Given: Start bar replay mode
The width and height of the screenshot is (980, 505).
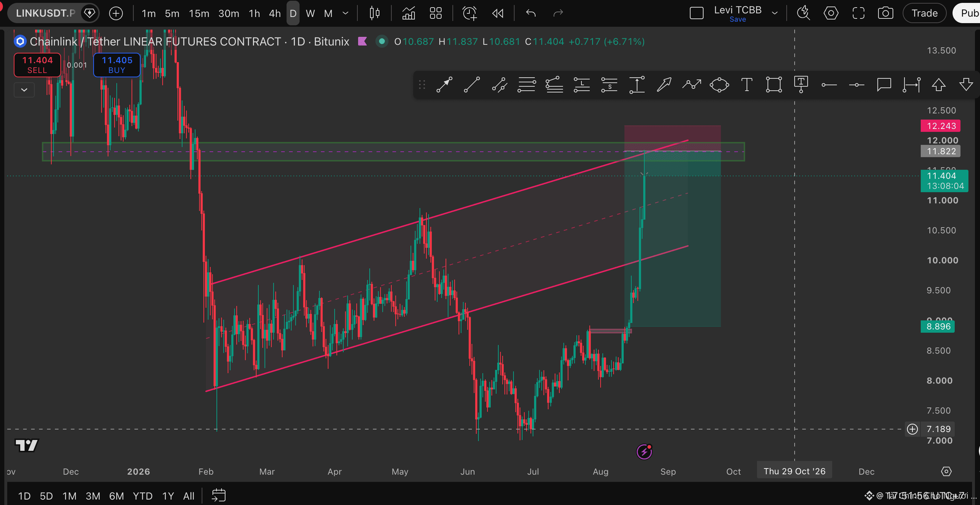Looking at the screenshot, I should [498, 13].
